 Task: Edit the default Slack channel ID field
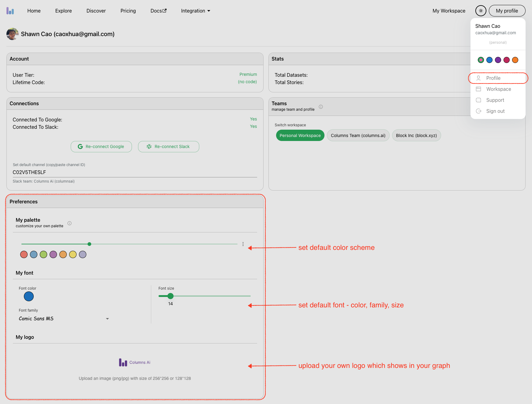click(x=135, y=172)
